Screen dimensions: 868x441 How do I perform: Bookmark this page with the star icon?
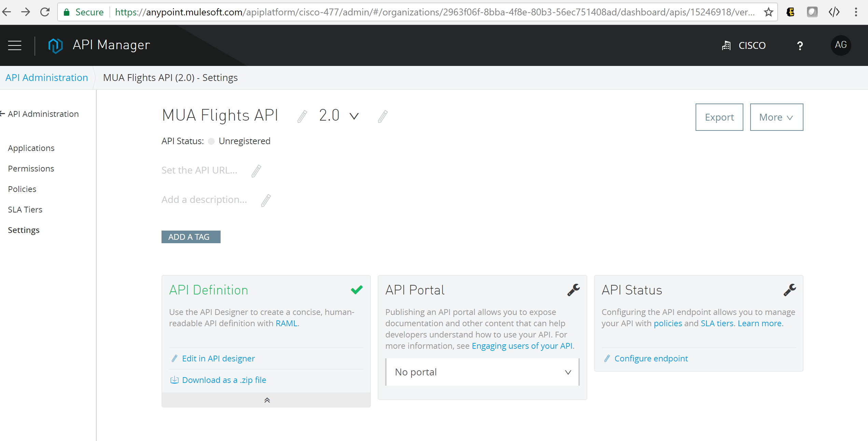coord(768,12)
